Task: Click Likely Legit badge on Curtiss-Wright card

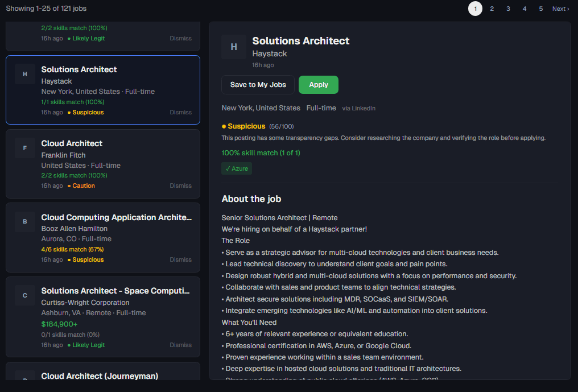Action: [x=86, y=345]
